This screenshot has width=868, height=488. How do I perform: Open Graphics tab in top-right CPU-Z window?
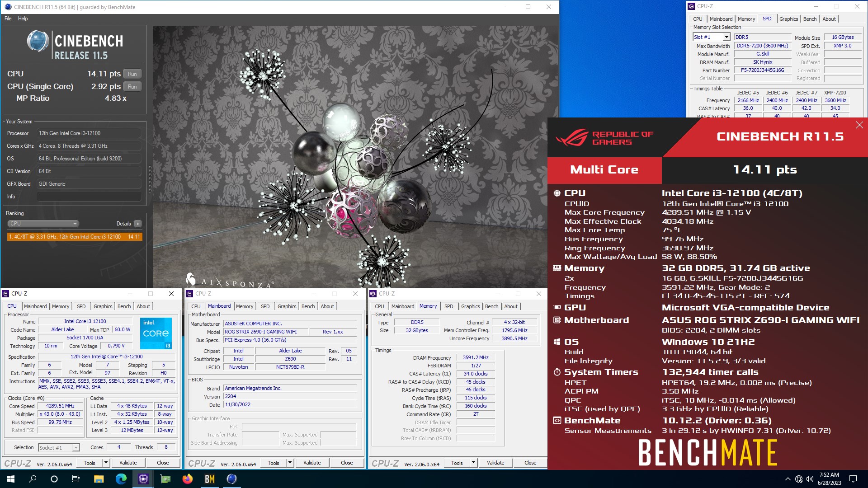[789, 19]
